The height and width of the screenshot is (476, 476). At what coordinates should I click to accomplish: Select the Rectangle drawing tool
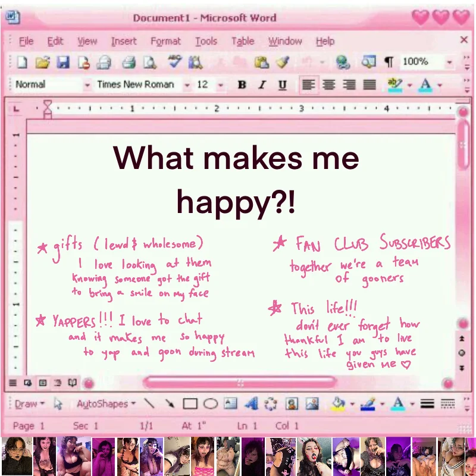point(190,404)
